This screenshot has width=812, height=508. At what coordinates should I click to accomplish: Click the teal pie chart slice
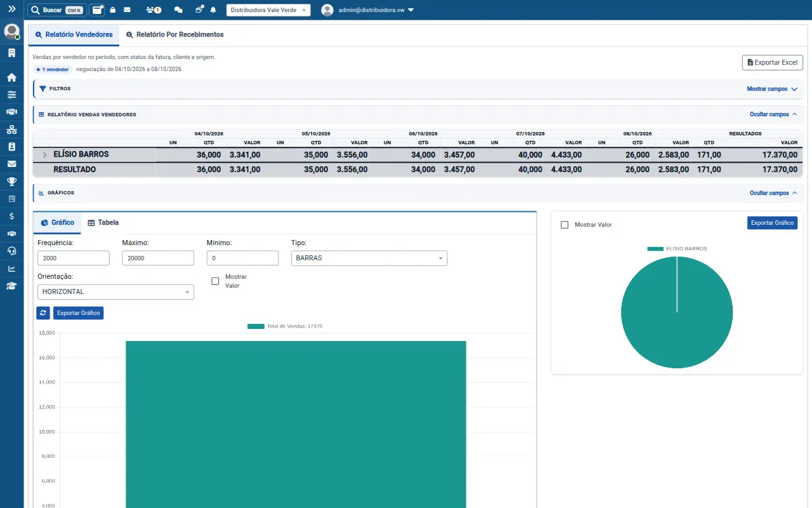(x=677, y=312)
